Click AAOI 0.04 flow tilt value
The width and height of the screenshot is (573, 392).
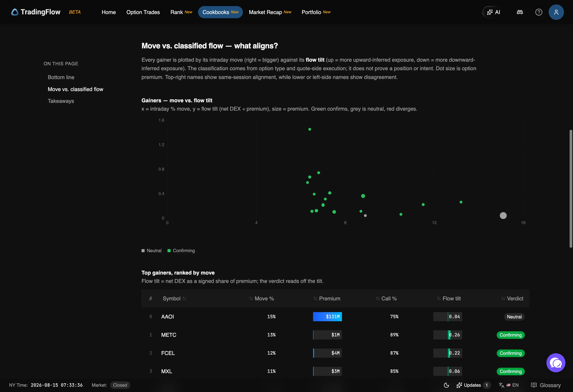click(x=454, y=316)
